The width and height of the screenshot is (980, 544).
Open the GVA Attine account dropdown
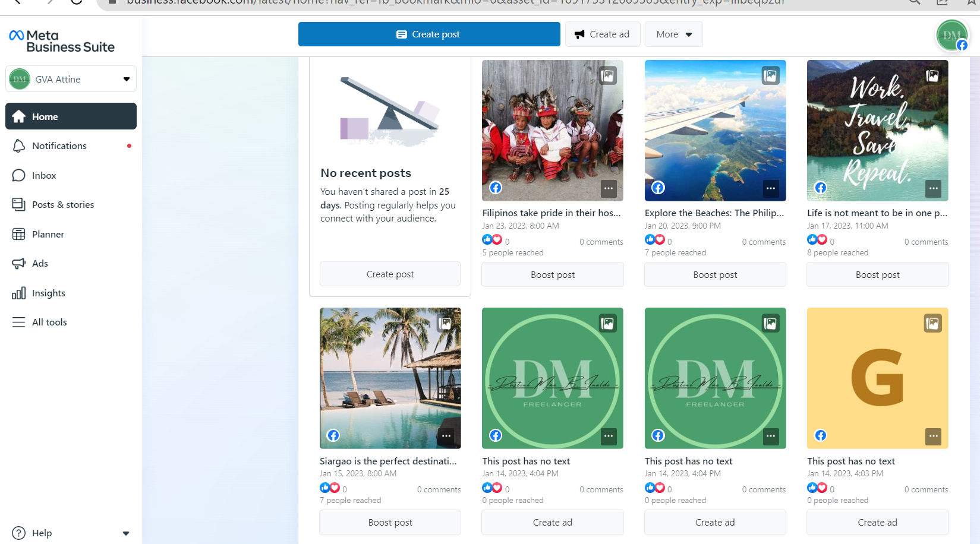tap(71, 79)
